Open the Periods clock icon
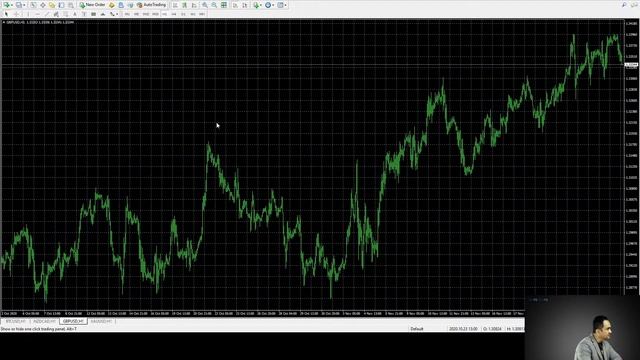This screenshot has height=360, width=640. (x=268, y=5)
